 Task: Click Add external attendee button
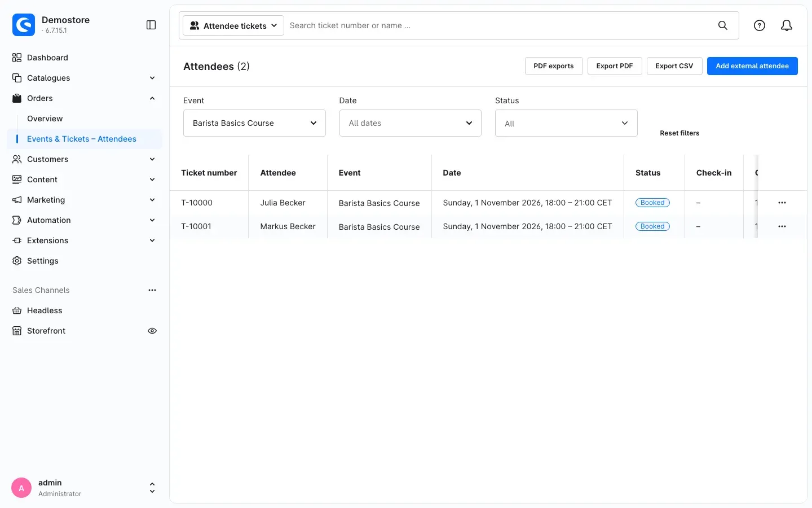(752, 66)
